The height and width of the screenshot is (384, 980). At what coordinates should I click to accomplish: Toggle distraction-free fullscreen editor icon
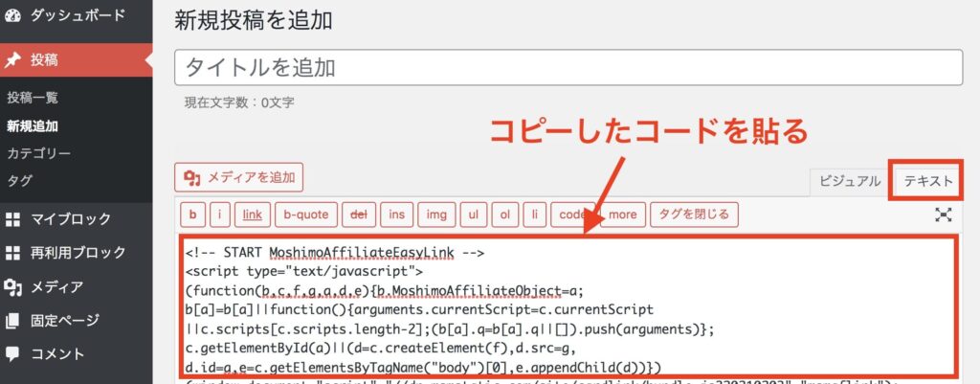[943, 215]
